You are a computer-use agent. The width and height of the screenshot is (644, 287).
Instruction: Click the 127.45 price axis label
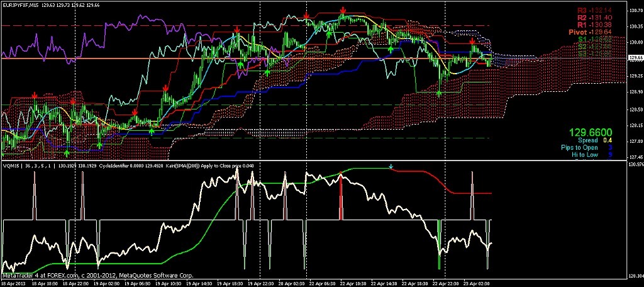pos(635,157)
